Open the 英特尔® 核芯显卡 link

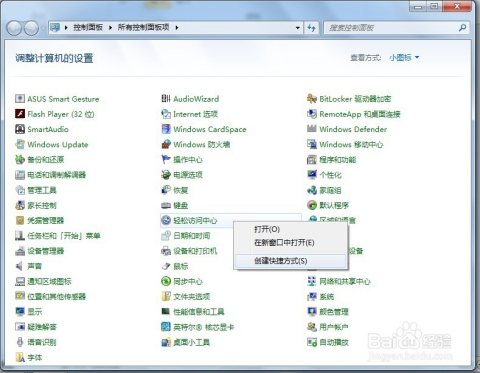(x=204, y=327)
